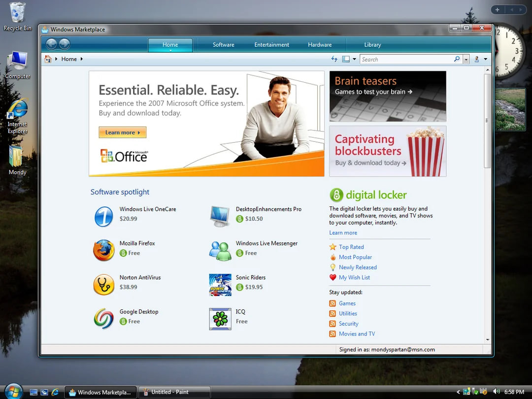The height and width of the screenshot is (399, 532).
Task: Open the Movies and TV feed link
Action: [x=357, y=334]
